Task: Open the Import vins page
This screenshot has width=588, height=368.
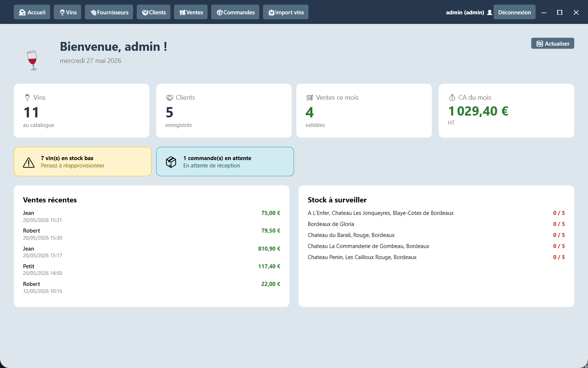Action: point(286,12)
